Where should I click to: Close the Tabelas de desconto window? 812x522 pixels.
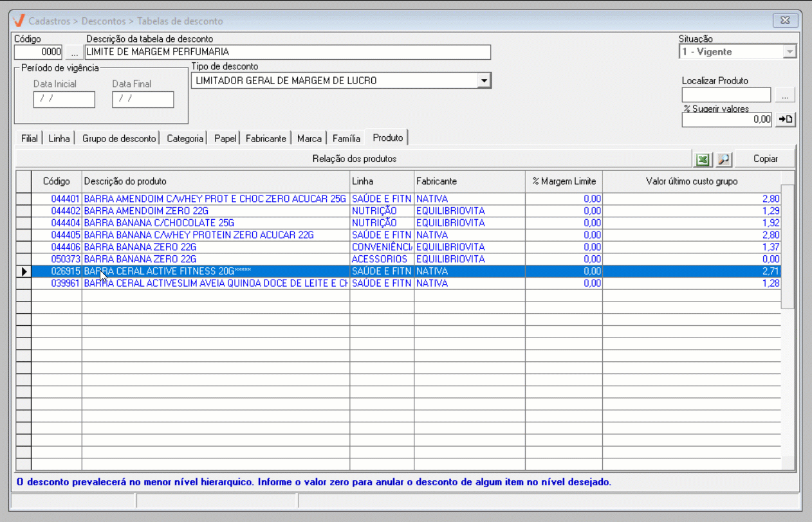[785, 20]
